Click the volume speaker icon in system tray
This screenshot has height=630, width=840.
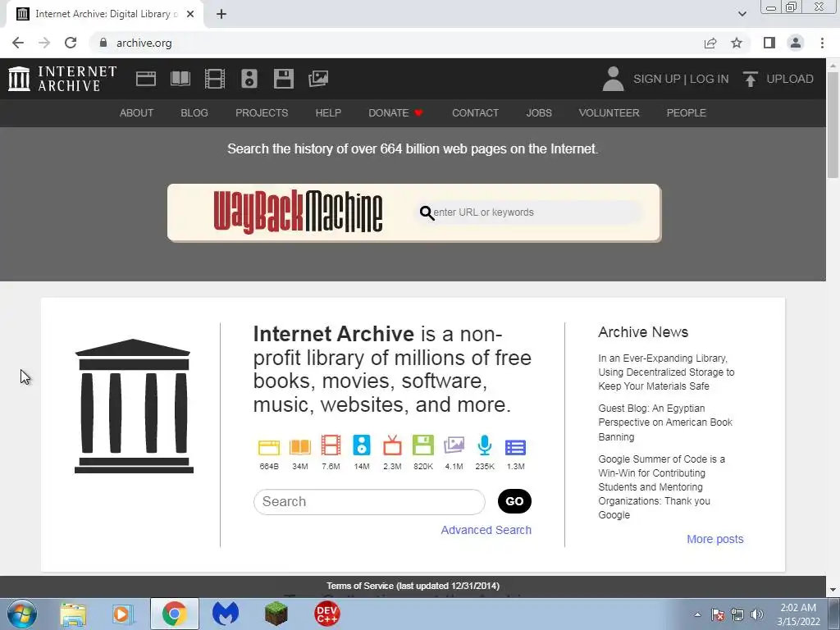[x=757, y=614]
